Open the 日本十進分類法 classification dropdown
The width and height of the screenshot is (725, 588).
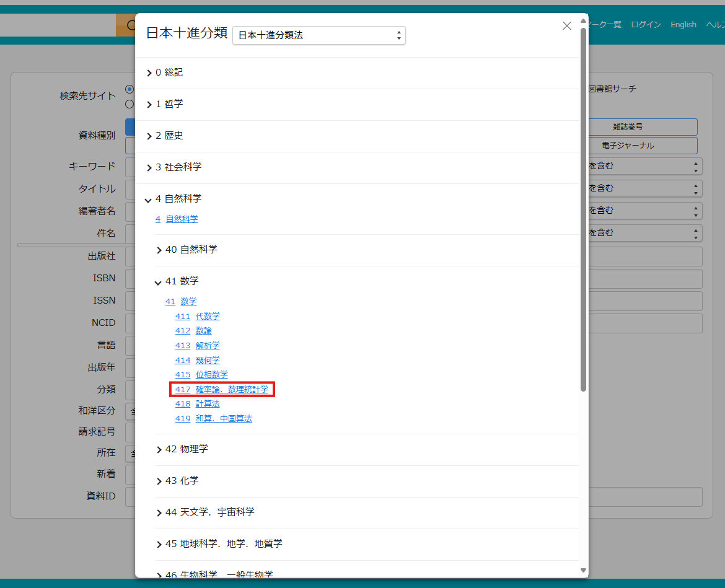pos(319,35)
